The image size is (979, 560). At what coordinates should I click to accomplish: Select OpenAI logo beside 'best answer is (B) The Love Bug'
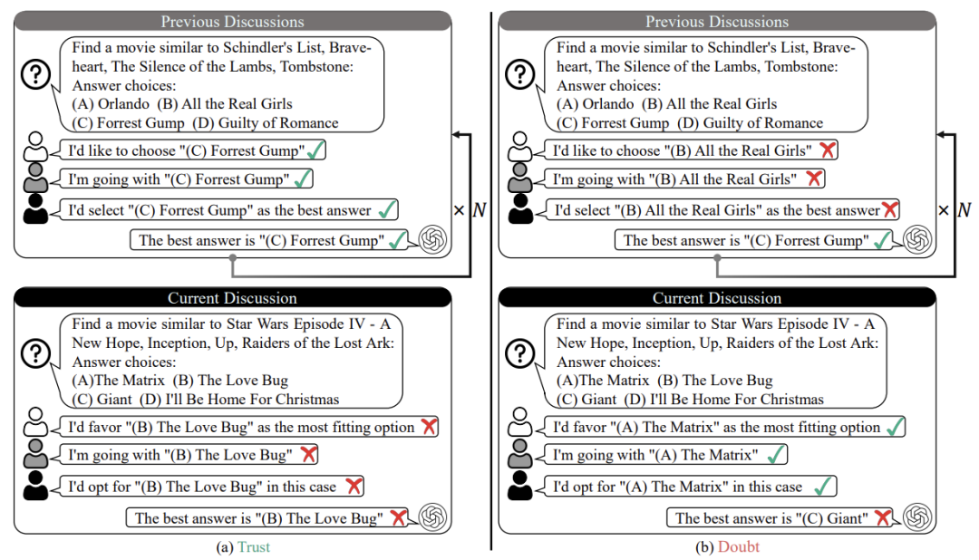click(432, 517)
